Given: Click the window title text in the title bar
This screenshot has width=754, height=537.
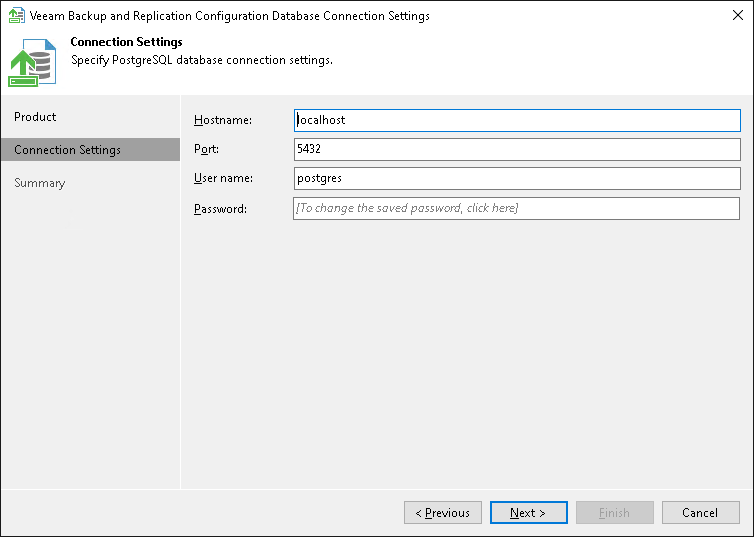Looking at the screenshot, I should pos(229,16).
